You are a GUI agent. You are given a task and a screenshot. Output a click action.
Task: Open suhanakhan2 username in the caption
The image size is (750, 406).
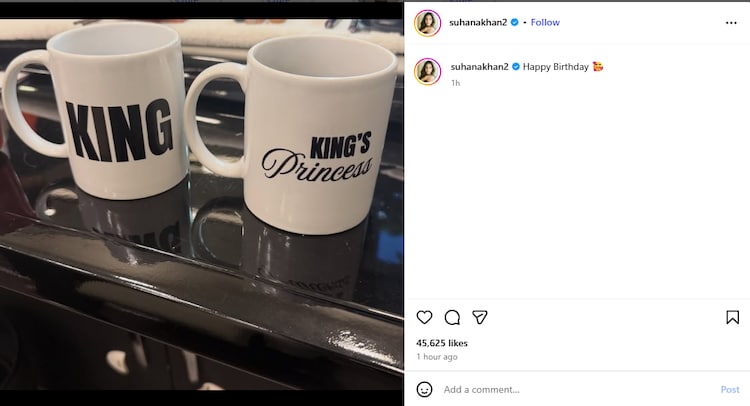pyautogui.click(x=479, y=67)
